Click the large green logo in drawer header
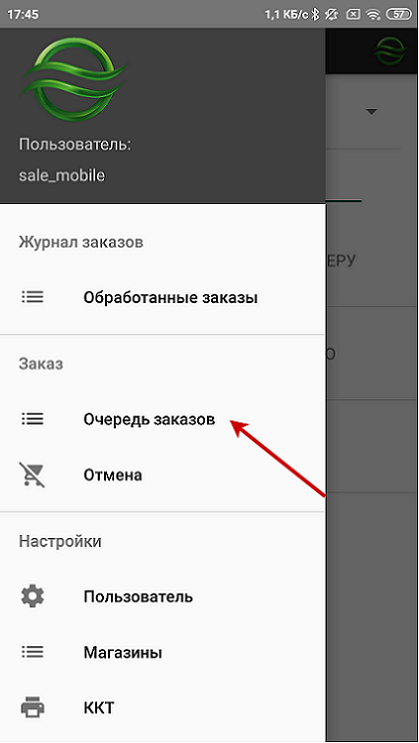Screen dimensions: 419x743 tap(74, 79)
